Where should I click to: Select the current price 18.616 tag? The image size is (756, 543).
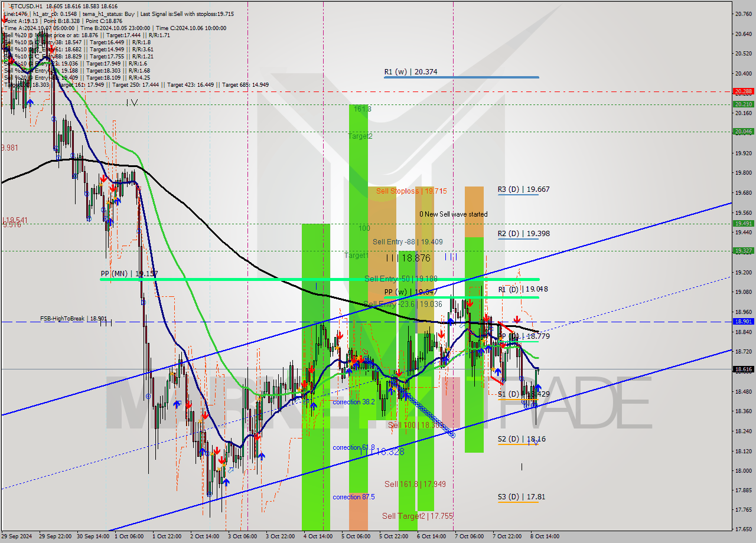(x=743, y=369)
